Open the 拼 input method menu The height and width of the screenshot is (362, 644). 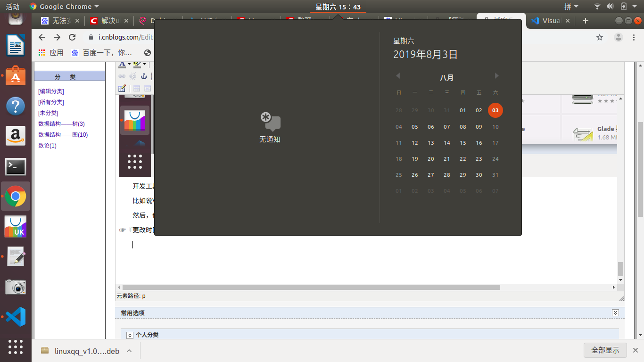pos(571,7)
